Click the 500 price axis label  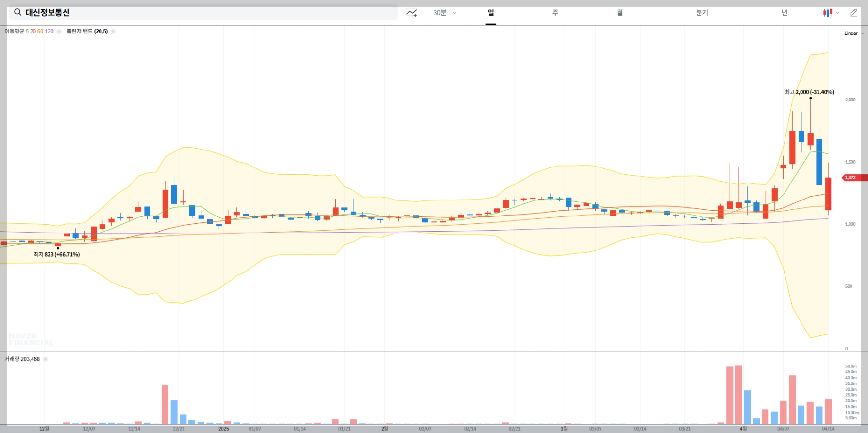[849, 286]
